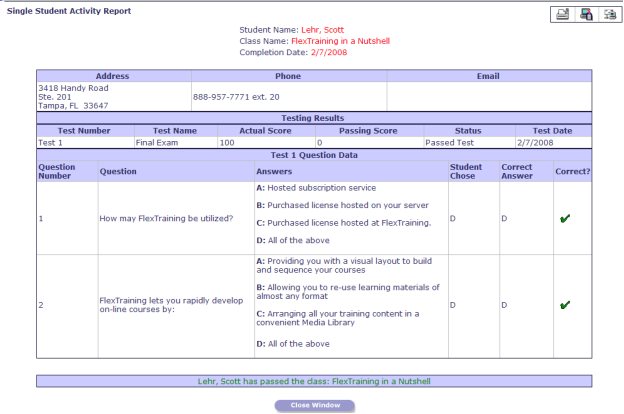Click Correct Answer 'D' for question 2
The height and width of the screenshot is (414, 624).
pyautogui.click(x=504, y=305)
